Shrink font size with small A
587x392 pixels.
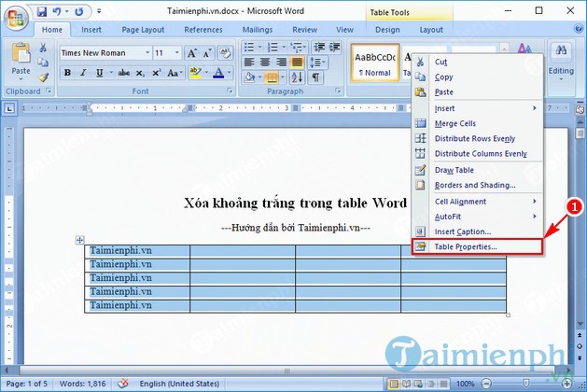click(x=207, y=53)
